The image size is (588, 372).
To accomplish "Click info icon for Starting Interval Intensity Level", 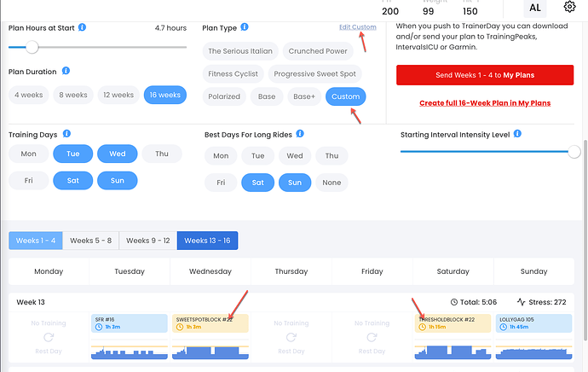I will pyautogui.click(x=517, y=134).
